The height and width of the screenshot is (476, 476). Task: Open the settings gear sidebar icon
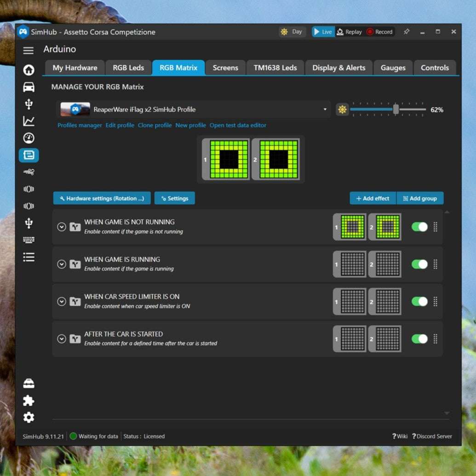click(x=29, y=418)
